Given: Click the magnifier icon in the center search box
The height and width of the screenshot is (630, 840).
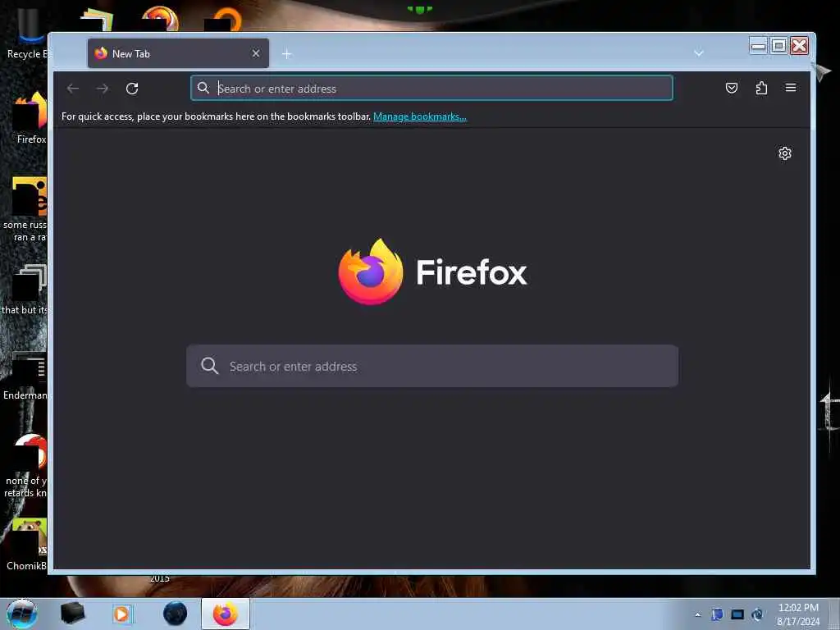Looking at the screenshot, I should click(209, 366).
